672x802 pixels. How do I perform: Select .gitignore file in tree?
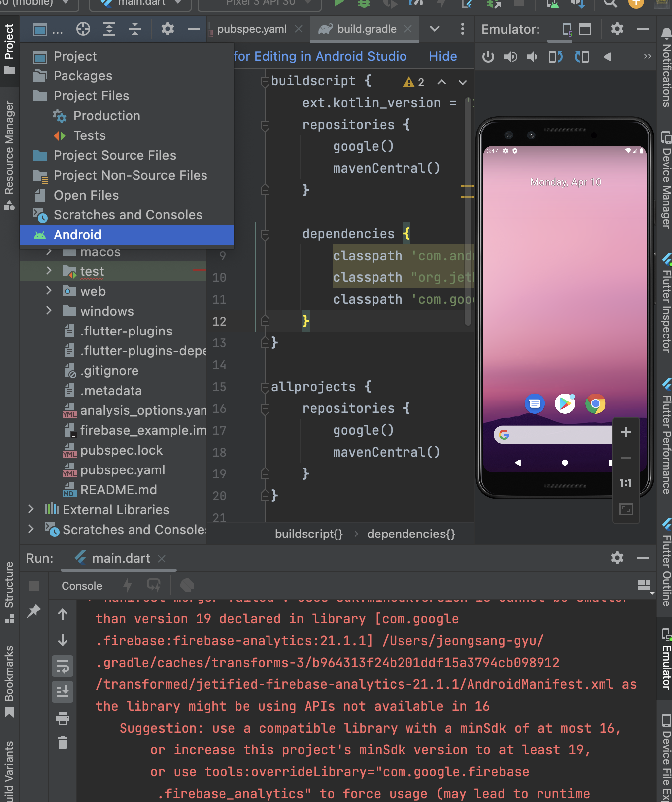pos(101,371)
